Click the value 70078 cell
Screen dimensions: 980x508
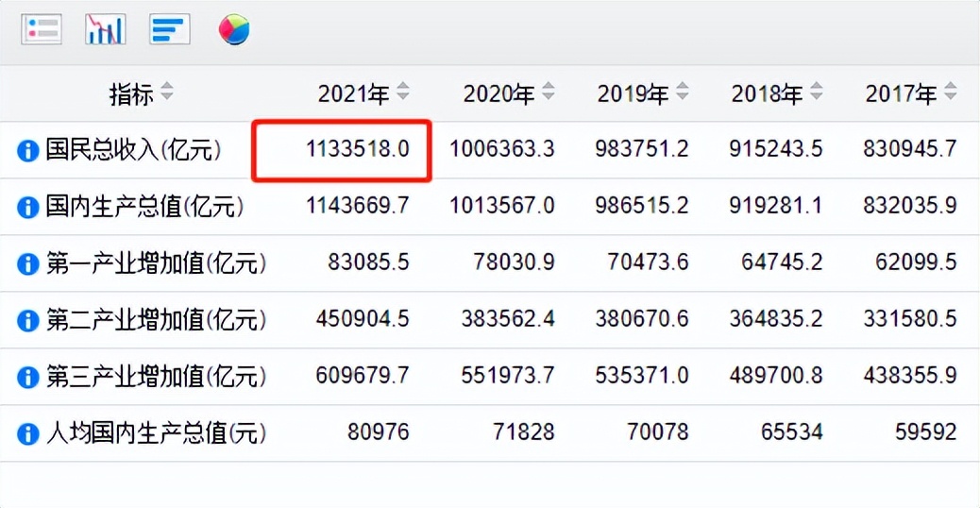[657, 432]
